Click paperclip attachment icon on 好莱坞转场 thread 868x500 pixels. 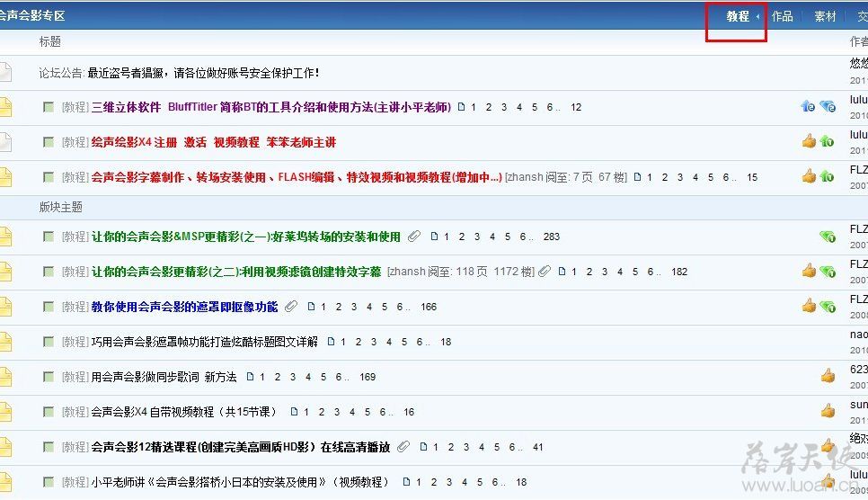pyautogui.click(x=414, y=237)
